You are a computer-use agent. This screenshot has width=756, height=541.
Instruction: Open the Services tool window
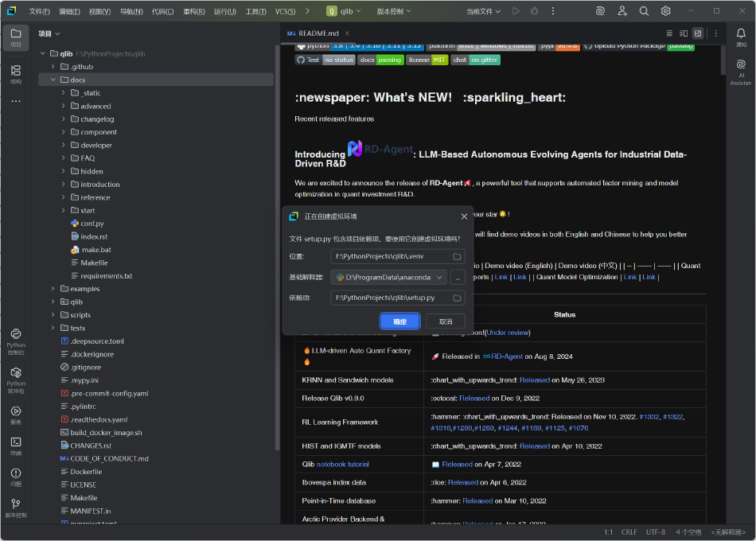[x=16, y=415]
